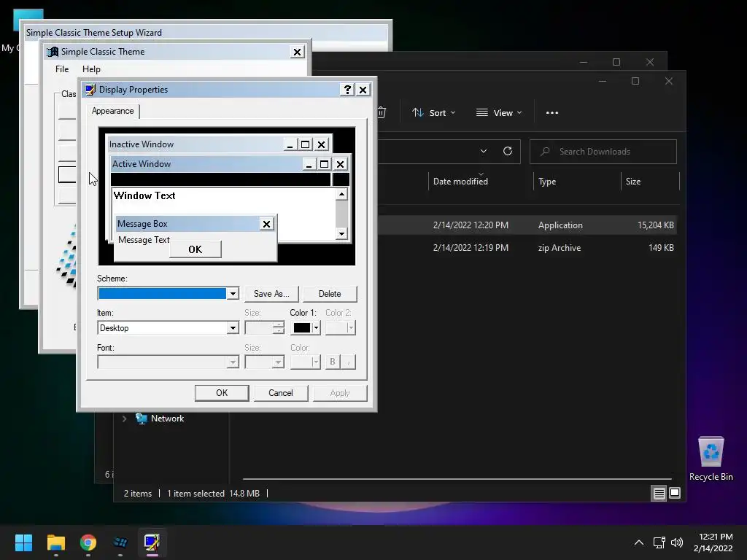Launch Google Chrome from the taskbar

pyautogui.click(x=88, y=542)
